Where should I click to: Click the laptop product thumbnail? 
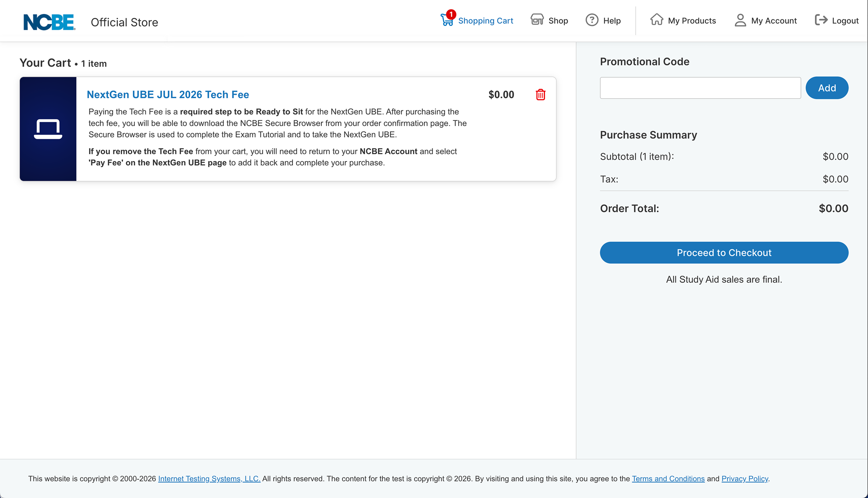coord(48,129)
